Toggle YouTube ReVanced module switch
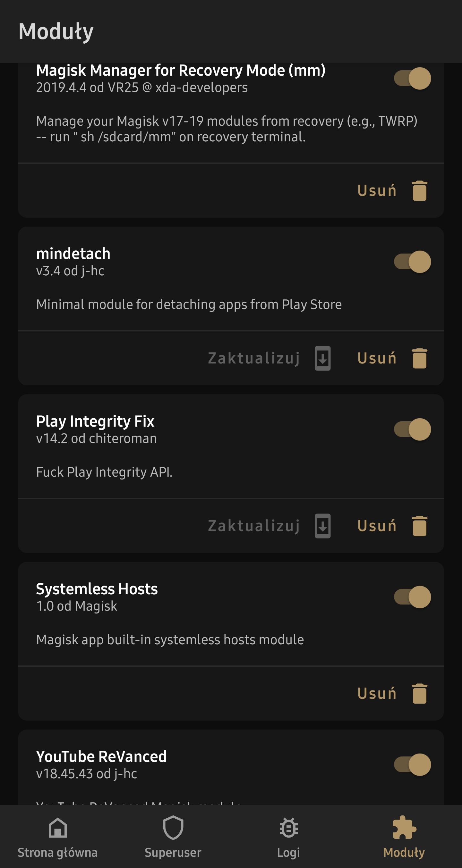Screen dimensions: 462x868 (x=412, y=764)
